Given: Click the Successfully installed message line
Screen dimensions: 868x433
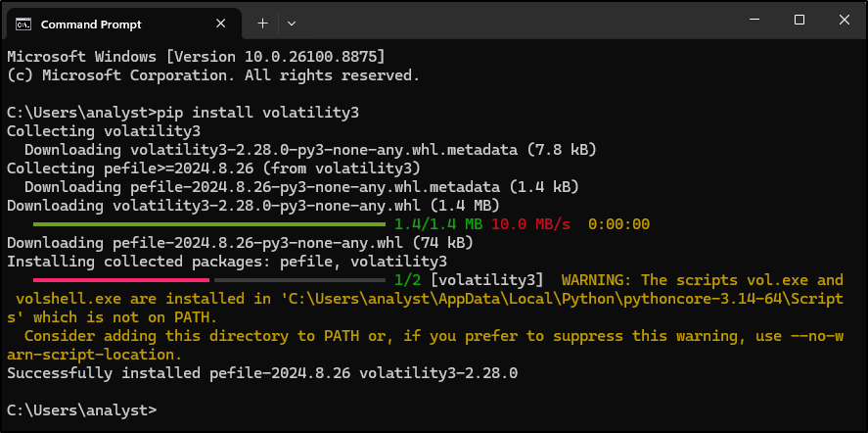Looking at the screenshot, I should [x=262, y=373].
